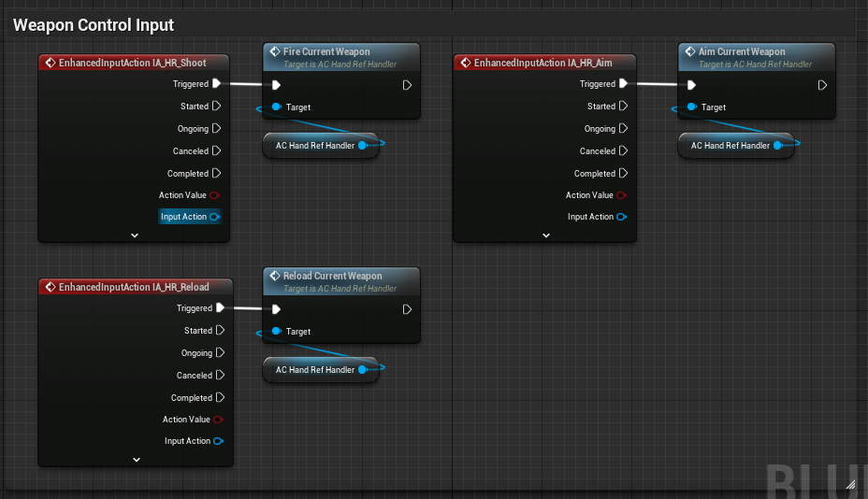This screenshot has height=499, width=868.
Task: Expand the IA_HR_Shoot node advanced pins
Action: (134, 235)
